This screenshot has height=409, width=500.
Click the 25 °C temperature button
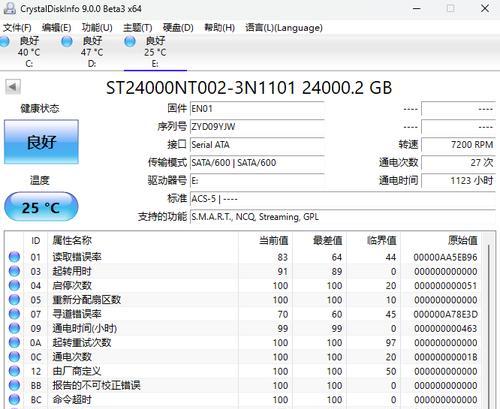pyautogui.click(x=41, y=207)
